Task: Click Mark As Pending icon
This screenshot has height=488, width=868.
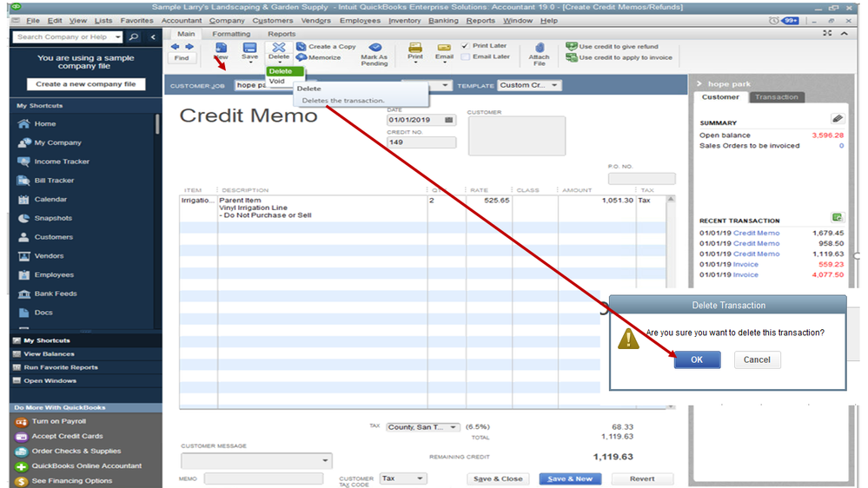Action: [374, 48]
